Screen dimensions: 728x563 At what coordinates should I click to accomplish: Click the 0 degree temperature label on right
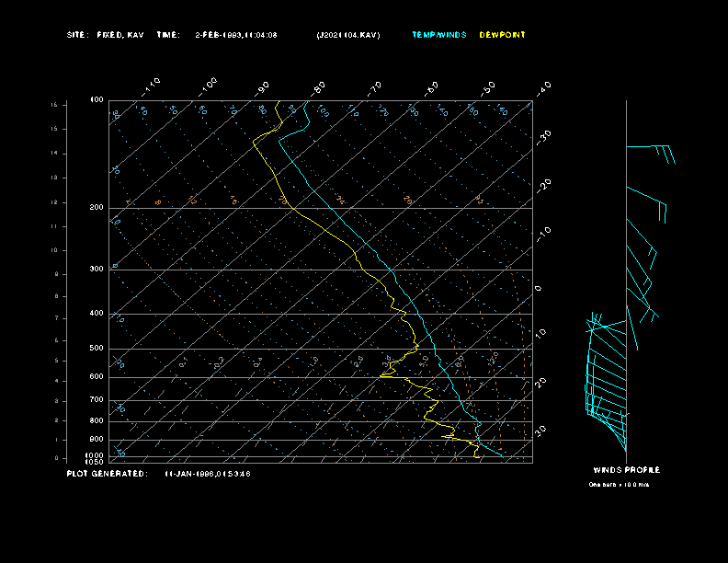pos(539,288)
